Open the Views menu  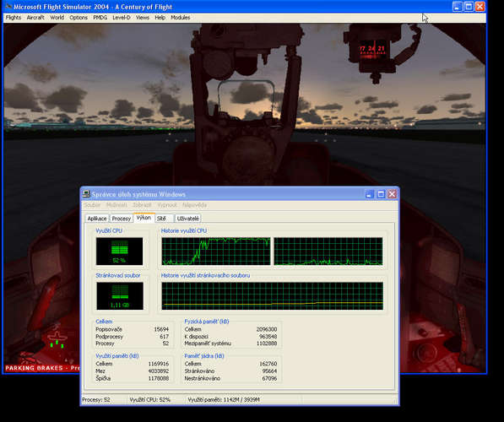[x=143, y=18]
